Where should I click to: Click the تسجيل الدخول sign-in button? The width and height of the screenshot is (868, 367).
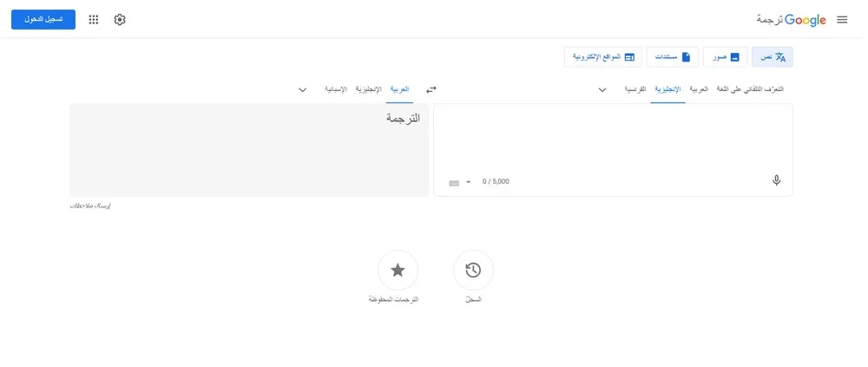[x=43, y=19]
